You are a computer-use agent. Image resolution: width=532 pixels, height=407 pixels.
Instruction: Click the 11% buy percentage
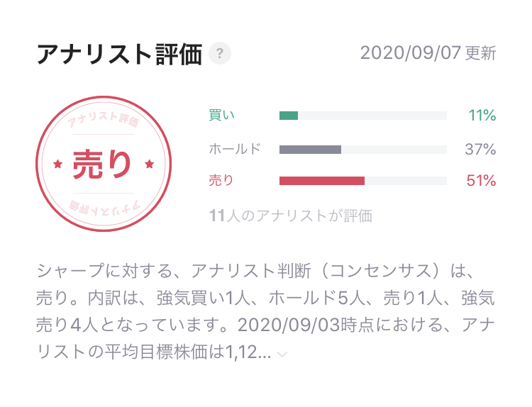click(482, 116)
